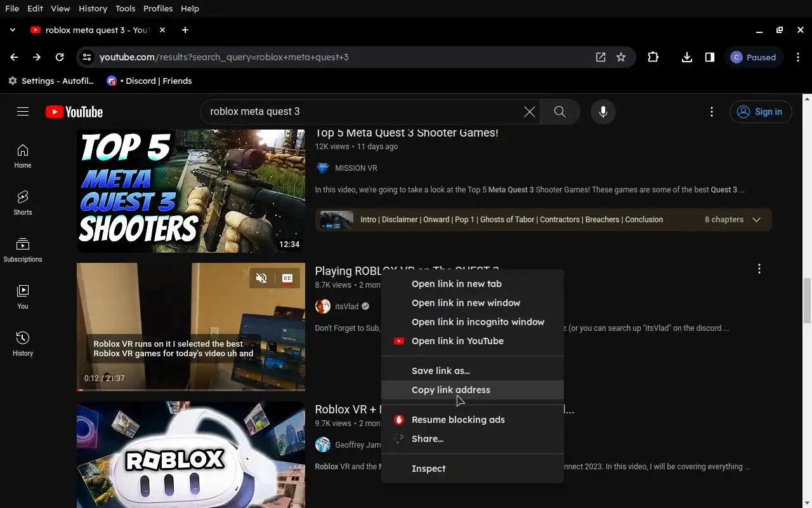Seek on the preview video progress bar
Viewport: 812px width, 508px height.
(191, 389)
